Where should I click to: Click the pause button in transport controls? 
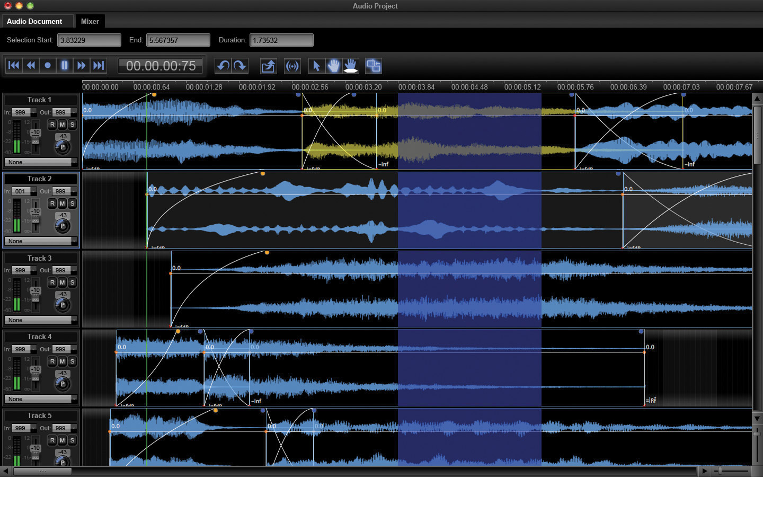point(64,65)
